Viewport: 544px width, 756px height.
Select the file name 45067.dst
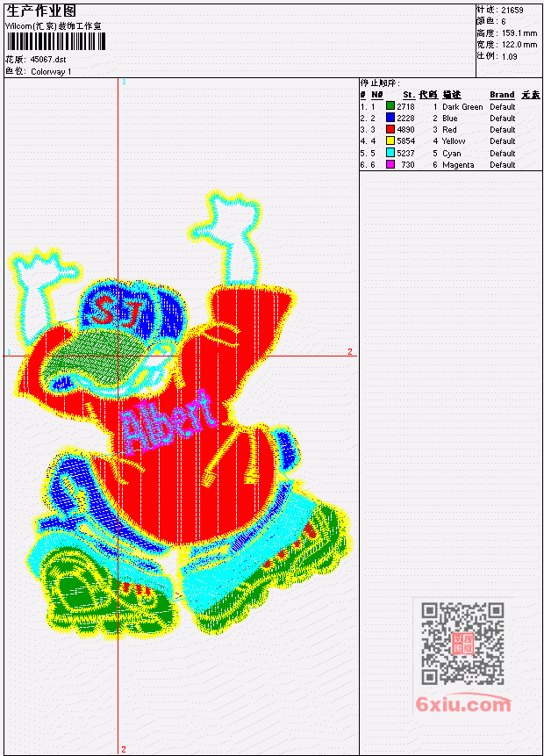[48, 60]
